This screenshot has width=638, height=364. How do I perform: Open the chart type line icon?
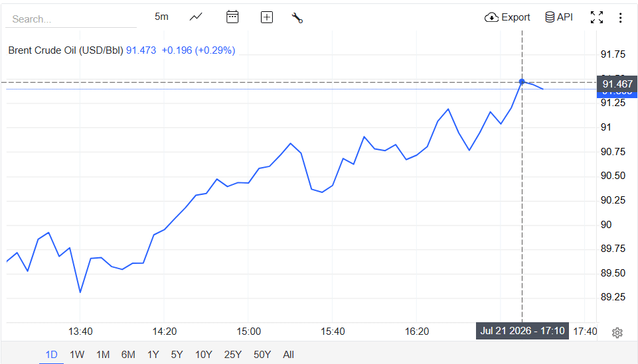(196, 17)
